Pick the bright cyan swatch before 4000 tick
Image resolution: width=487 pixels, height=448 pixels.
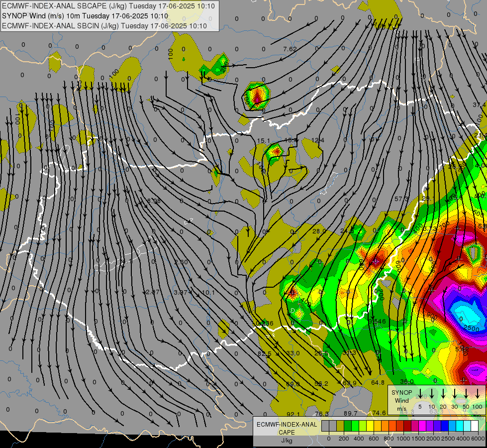[x=459, y=426]
